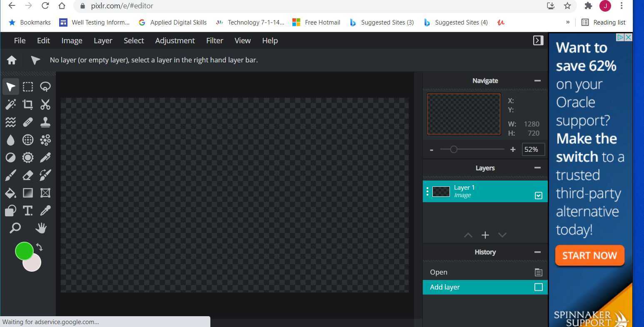Toggle the Add layer history checkbox
Screen dimensions: 644x327
click(538, 287)
